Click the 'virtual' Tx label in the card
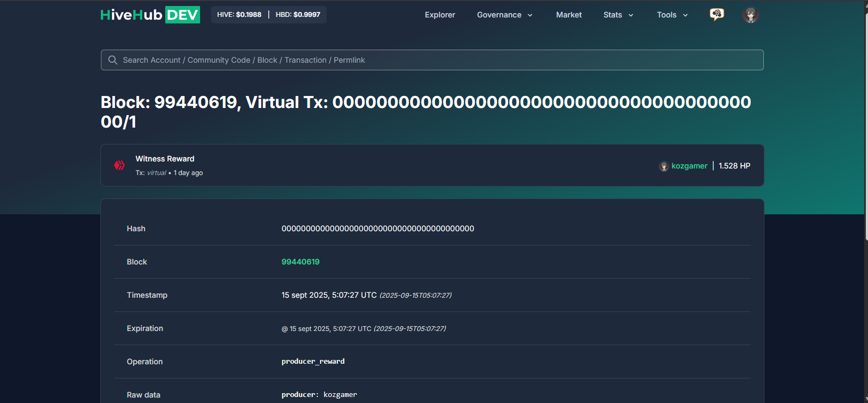868x403 pixels. (156, 173)
